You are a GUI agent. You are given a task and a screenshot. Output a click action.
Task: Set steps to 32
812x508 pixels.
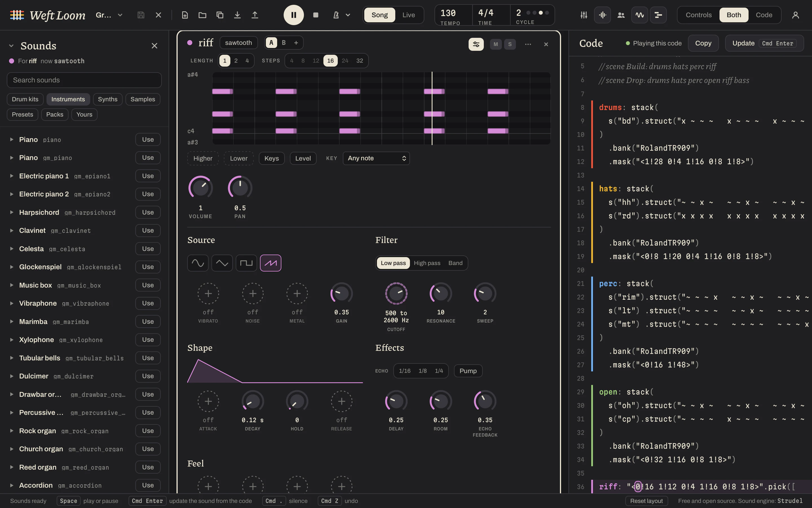[360, 60]
